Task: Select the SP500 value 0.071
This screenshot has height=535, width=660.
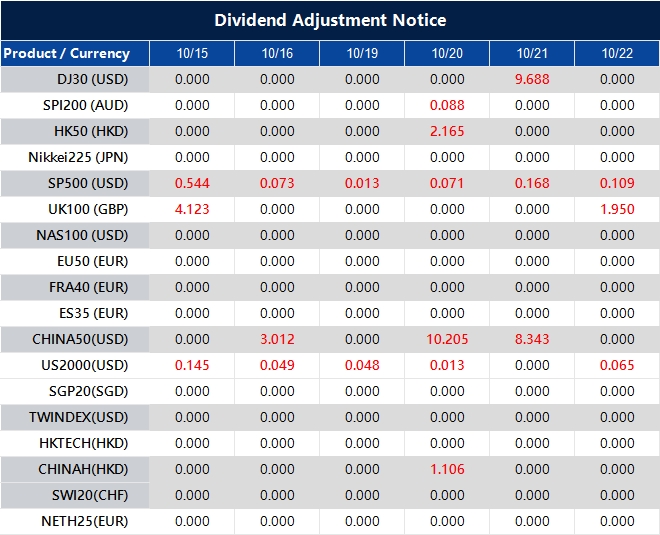Action: [447, 184]
